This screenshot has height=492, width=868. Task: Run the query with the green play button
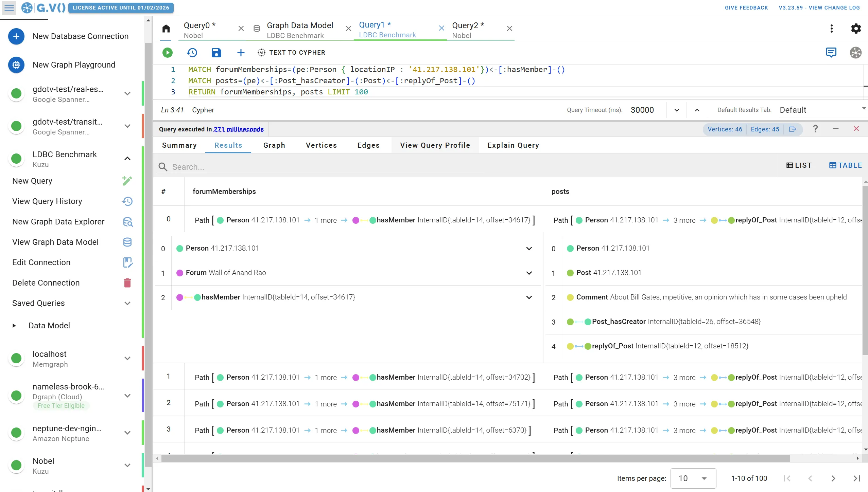pos(167,53)
